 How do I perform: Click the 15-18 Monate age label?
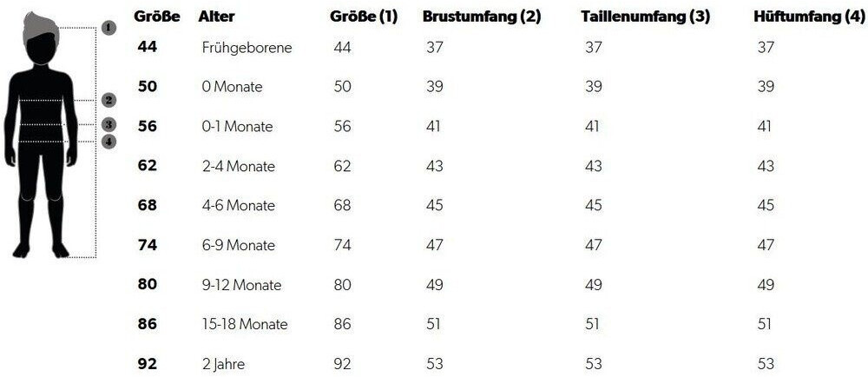[244, 324]
